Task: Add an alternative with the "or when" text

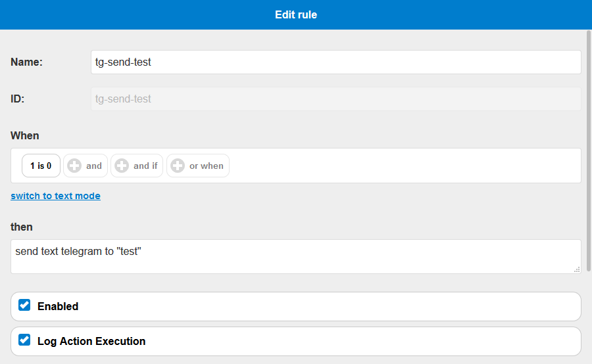Action: (x=206, y=166)
